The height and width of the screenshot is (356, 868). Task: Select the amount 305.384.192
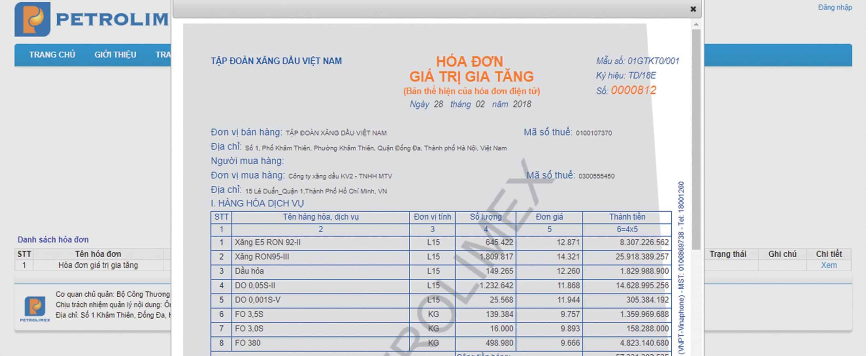click(x=647, y=300)
